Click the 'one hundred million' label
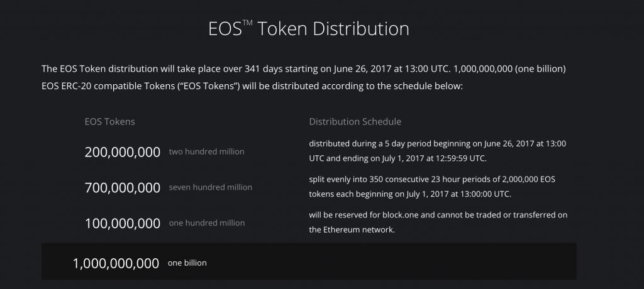Viewport: 644px width, 289px height. click(x=206, y=223)
